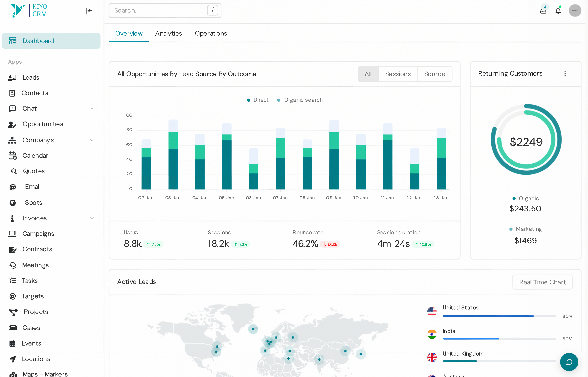Click the Leads sidebar icon
The image size is (588, 377).
click(12, 78)
